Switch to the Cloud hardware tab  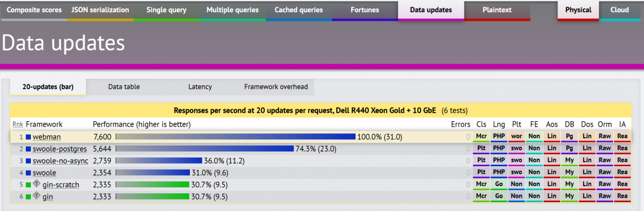click(x=619, y=10)
